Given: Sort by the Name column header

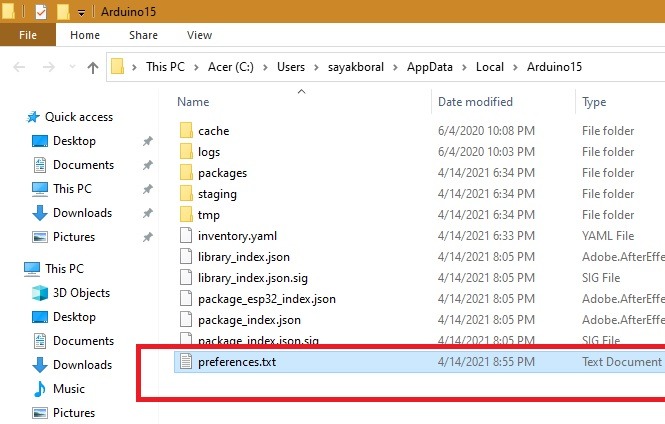Looking at the screenshot, I should tap(193, 102).
